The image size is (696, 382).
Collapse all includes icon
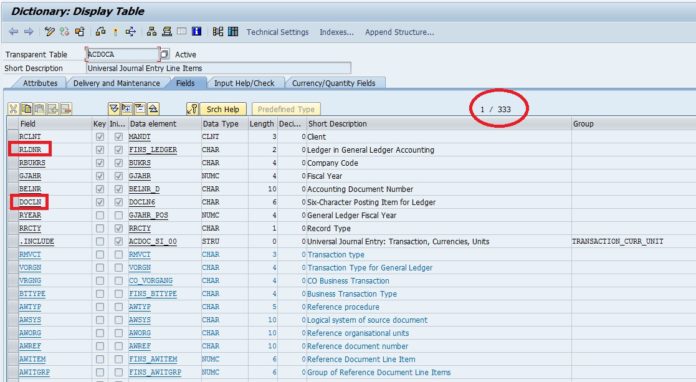pyautogui.click(x=153, y=109)
